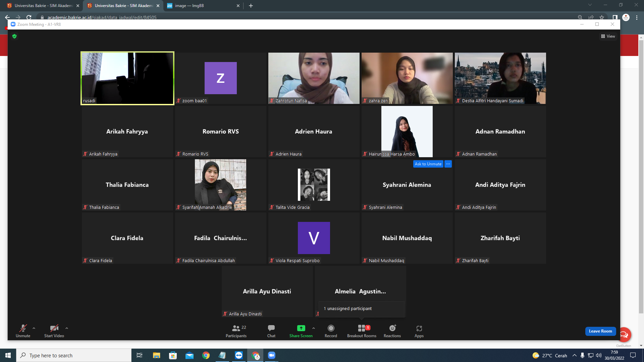Open a new browser tab

point(251,6)
